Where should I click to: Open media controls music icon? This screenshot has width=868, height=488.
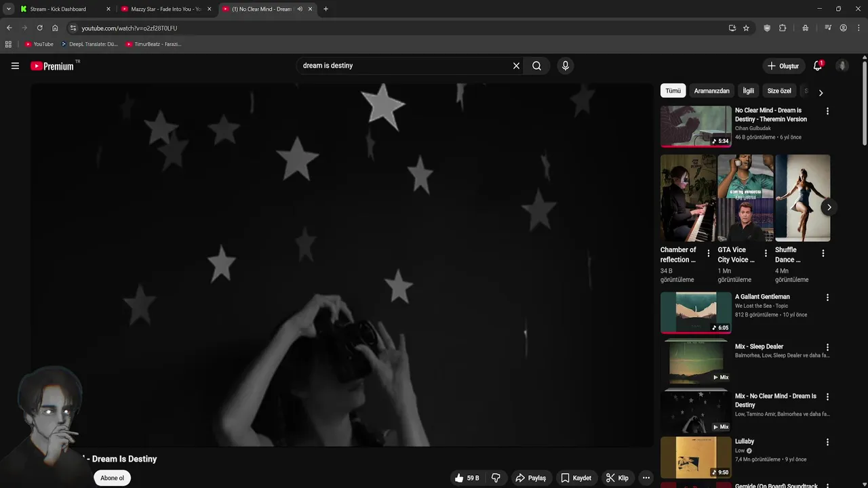pos(828,28)
